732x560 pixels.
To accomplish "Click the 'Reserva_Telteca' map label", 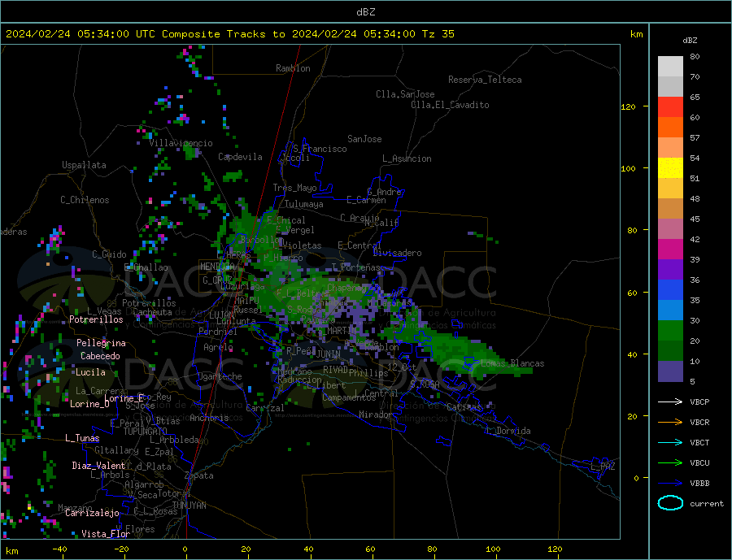I will [485, 80].
